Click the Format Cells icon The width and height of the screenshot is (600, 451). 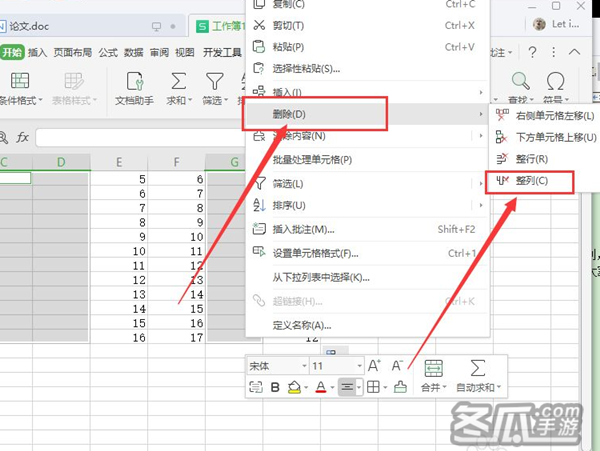pyautogui.click(x=259, y=252)
